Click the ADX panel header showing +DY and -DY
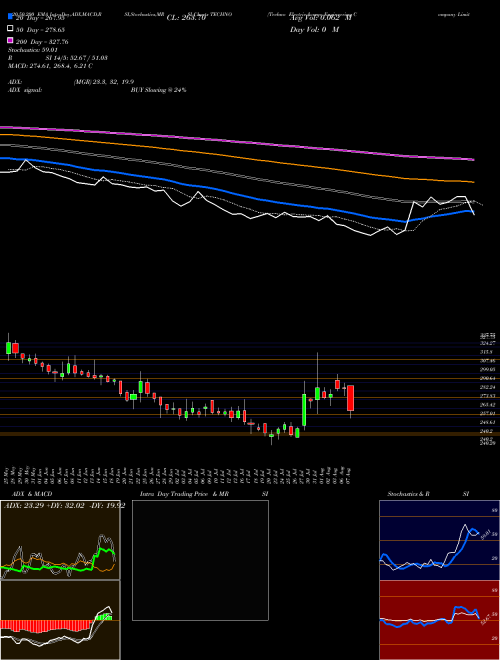The width and height of the screenshot is (500, 660). pos(64,506)
